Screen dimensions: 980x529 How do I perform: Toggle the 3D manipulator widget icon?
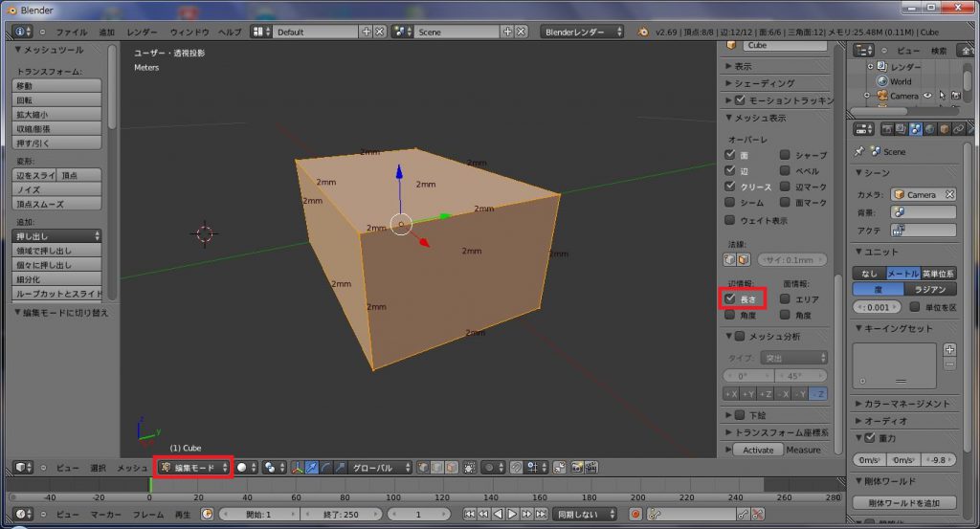[298, 467]
